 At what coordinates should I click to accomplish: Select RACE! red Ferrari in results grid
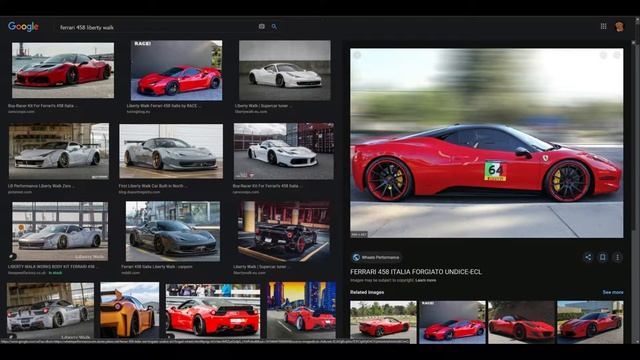tap(176, 70)
